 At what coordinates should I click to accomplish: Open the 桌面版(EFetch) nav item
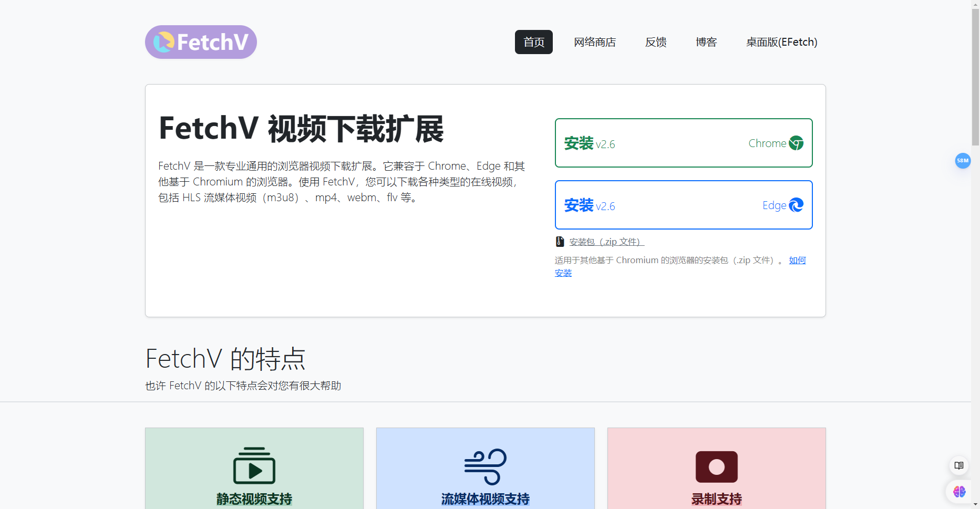point(782,42)
